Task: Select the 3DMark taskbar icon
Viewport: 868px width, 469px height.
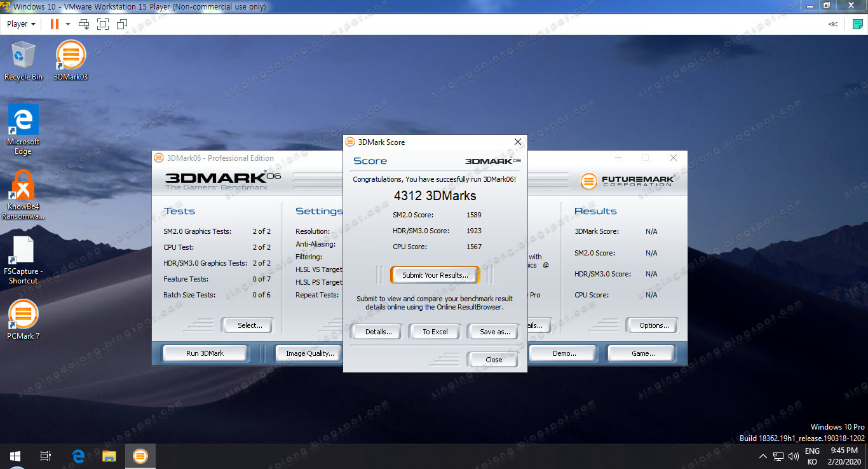Action: 140,456
